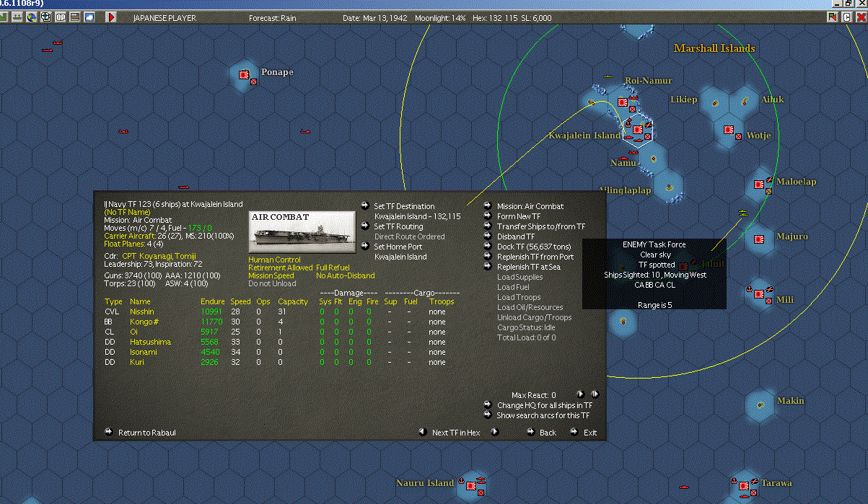Open ship Hatsushima in the ship list
The image size is (868, 504).
click(150, 342)
